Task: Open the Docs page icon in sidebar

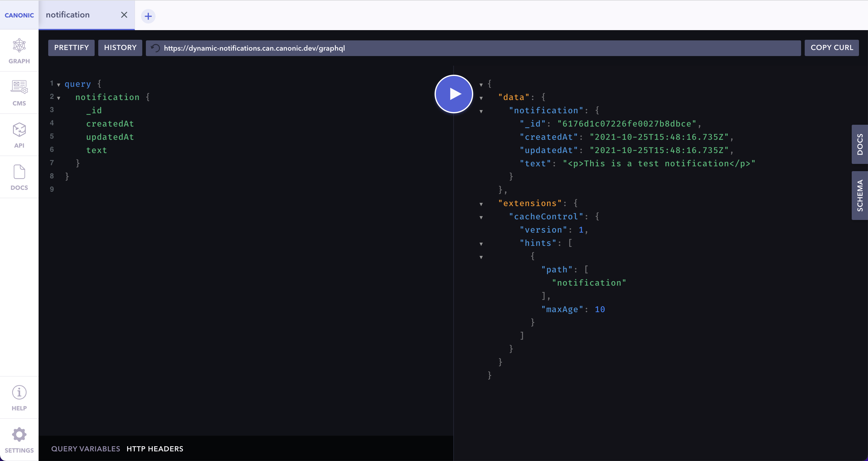Action: coord(19,172)
